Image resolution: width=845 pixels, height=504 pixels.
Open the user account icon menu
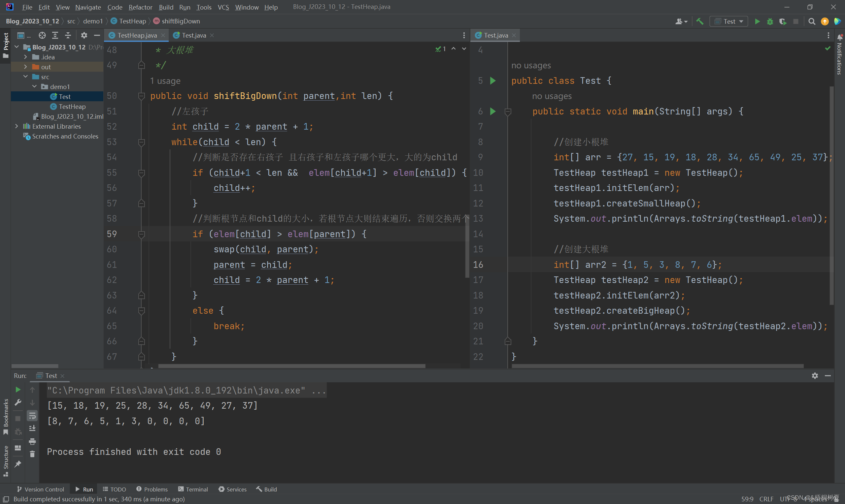click(x=681, y=21)
